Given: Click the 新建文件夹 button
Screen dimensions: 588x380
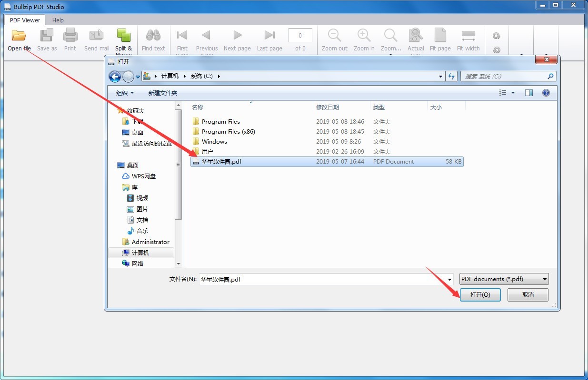Looking at the screenshot, I should pyautogui.click(x=163, y=93).
